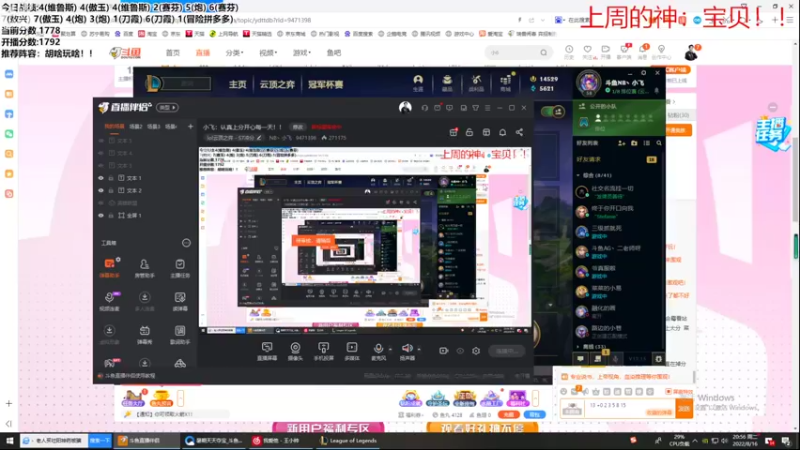
Task: Add 摄像头 camera source
Action: click(295, 351)
